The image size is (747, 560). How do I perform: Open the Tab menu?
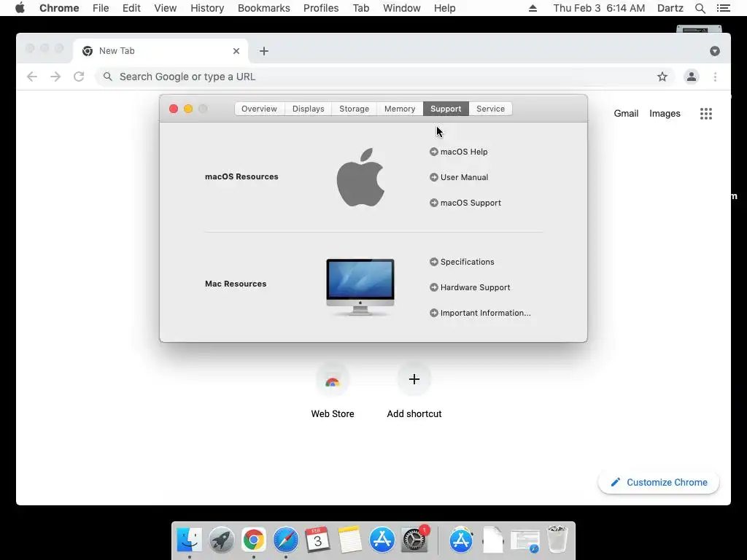coord(361,8)
